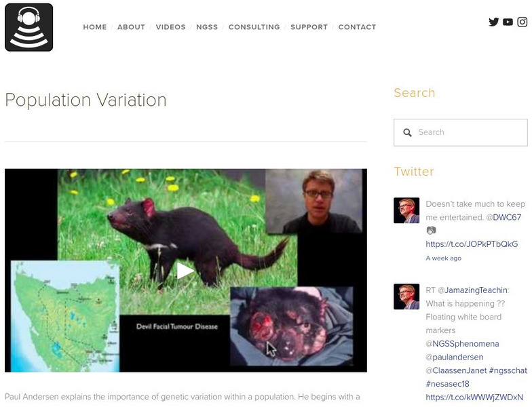The image size is (532, 407).
Task: Open the @NGSSphenomena mention link
Action: pos(462,344)
